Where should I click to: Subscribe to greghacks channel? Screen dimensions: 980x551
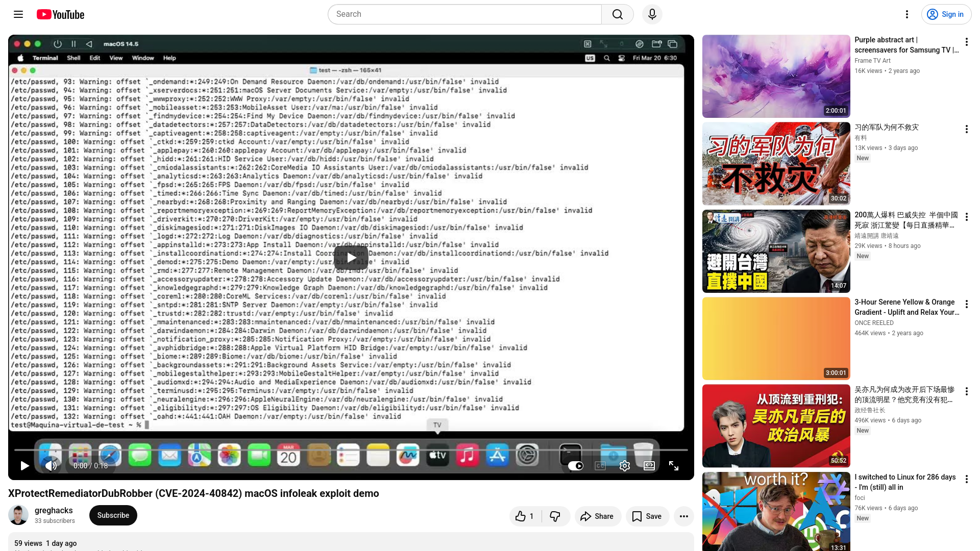click(x=113, y=515)
